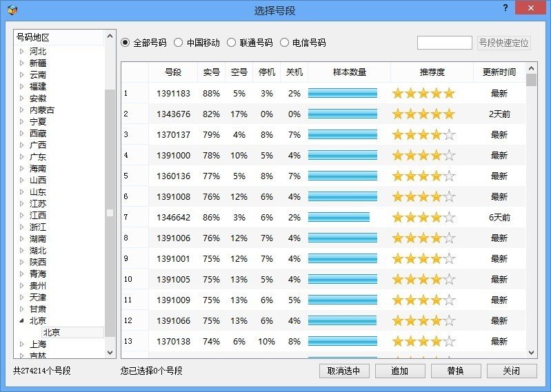Click the star rating for 1391006
The height and width of the screenshot is (392, 551).
[x=423, y=238]
